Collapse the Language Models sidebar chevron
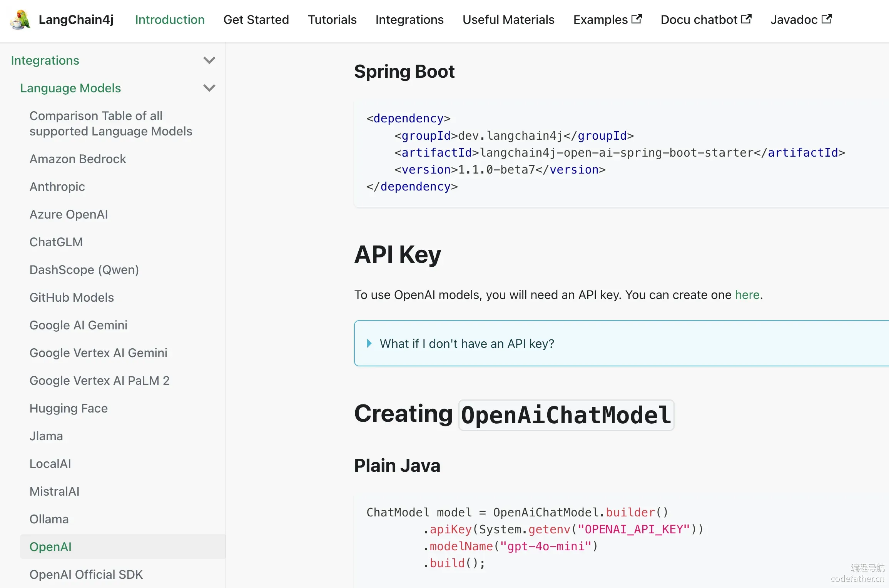Viewport: 889px width, 588px height. pyautogui.click(x=209, y=88)
